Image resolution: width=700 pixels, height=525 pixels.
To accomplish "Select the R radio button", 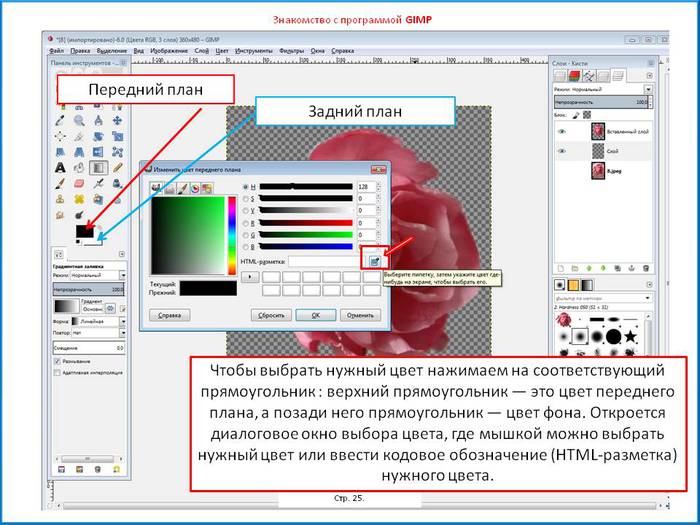I will click(246, 223).
